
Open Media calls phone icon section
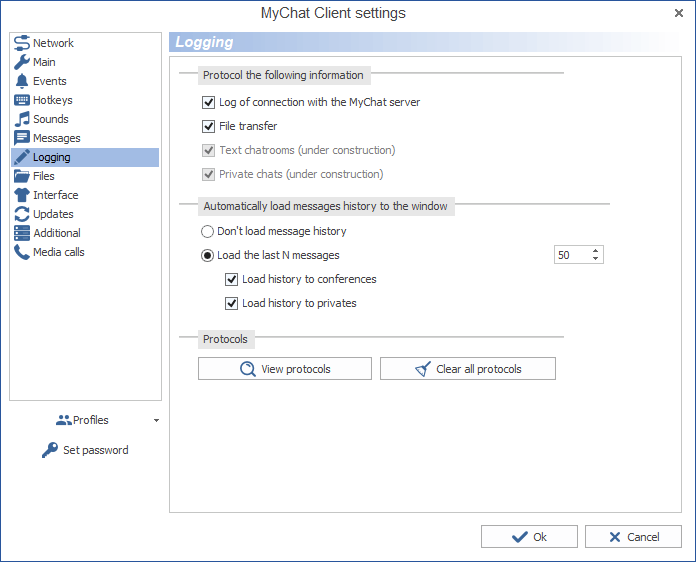[x=22, y=252]
